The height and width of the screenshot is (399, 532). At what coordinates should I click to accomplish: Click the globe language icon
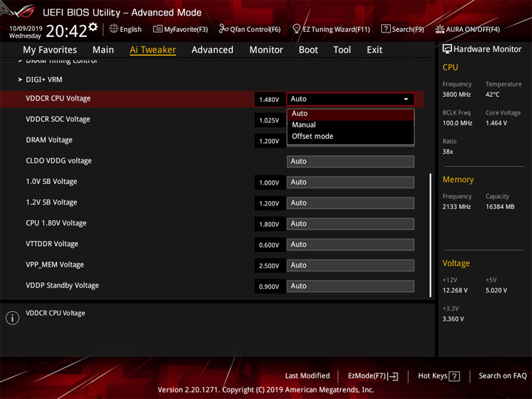pyautogui.click(x=114, y=29)
